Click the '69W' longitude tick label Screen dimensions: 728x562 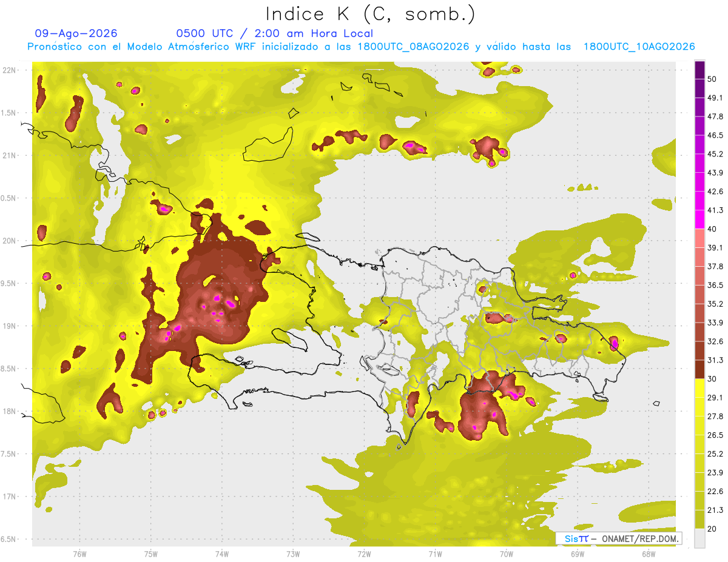(x=578, y=554)
